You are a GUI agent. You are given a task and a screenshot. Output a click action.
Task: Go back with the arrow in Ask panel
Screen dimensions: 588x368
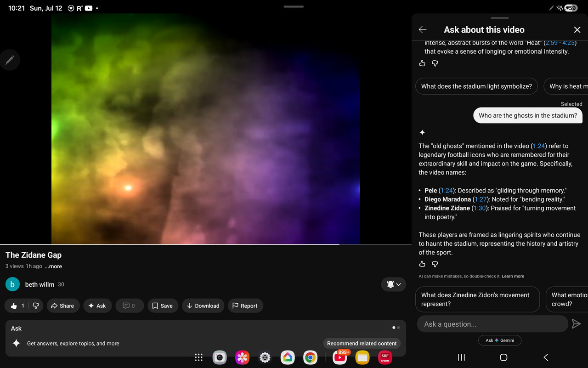point(423,30)
